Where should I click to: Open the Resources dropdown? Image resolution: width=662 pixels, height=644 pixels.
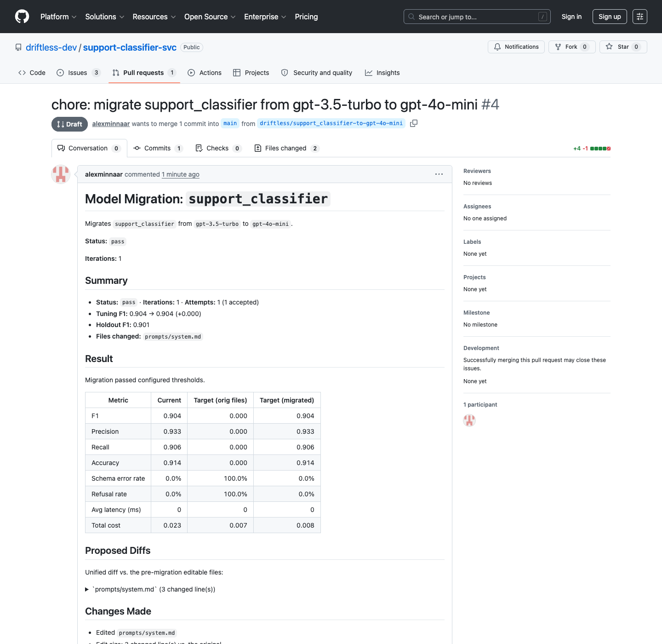coord(154,17)
